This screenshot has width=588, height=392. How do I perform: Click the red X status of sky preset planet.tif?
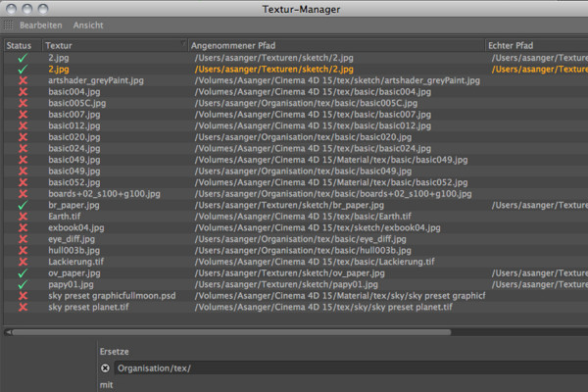coord(23,307)
